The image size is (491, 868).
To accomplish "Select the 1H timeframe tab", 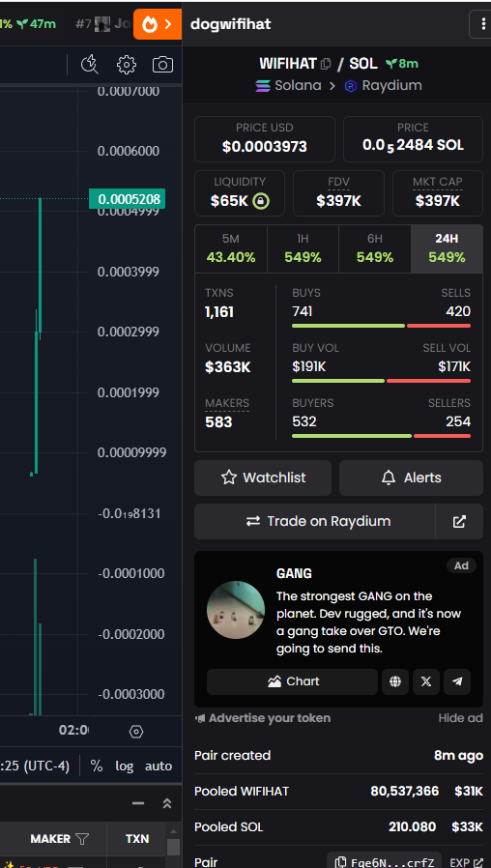I will coord(303,248).
